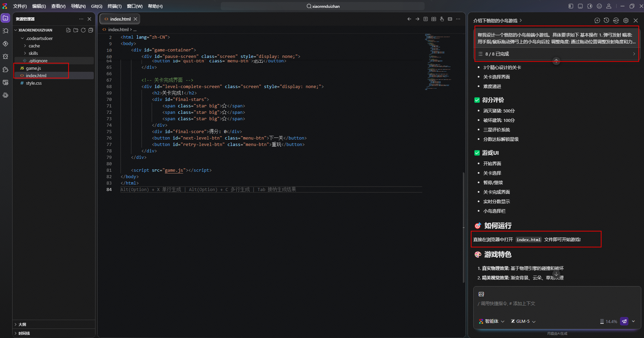Select the index.html editor tab
This screenshot has height=338, width=644.
click(120, 19)
